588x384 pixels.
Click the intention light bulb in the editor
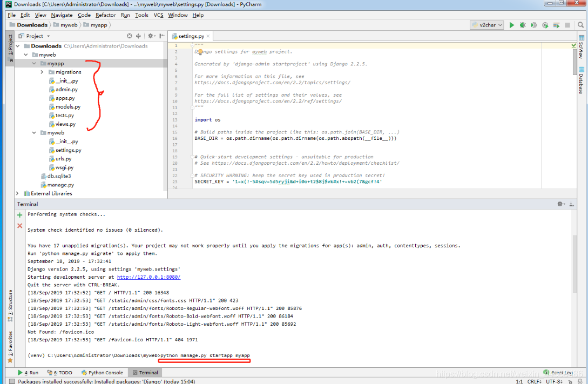pyautogui.click(x=200, y=52)
